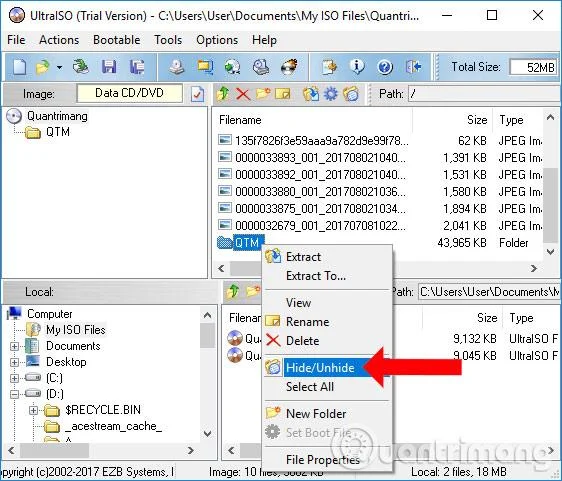
Task: Click the red X delete icon above file list
Action: [x=243, y=94]
